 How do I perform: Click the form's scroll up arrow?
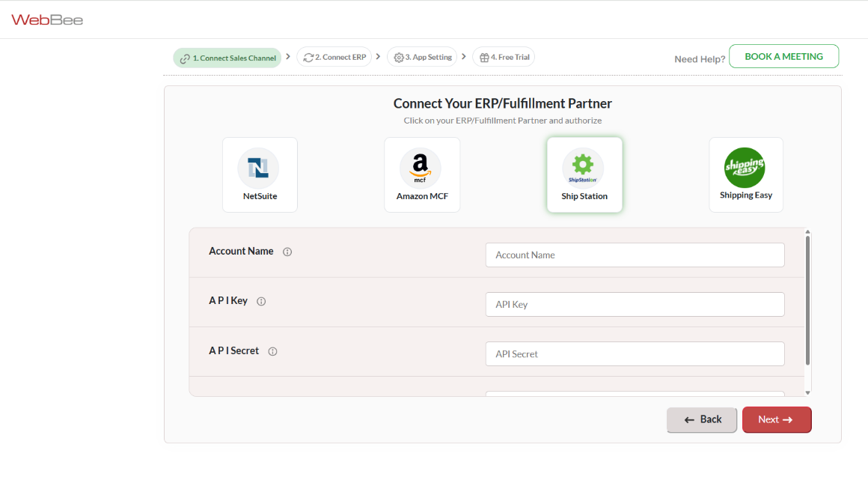807,231
